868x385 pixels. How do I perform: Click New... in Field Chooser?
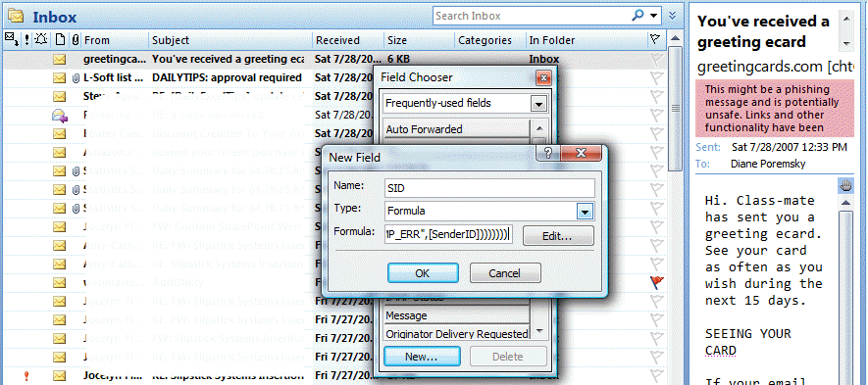pos(422,357)
